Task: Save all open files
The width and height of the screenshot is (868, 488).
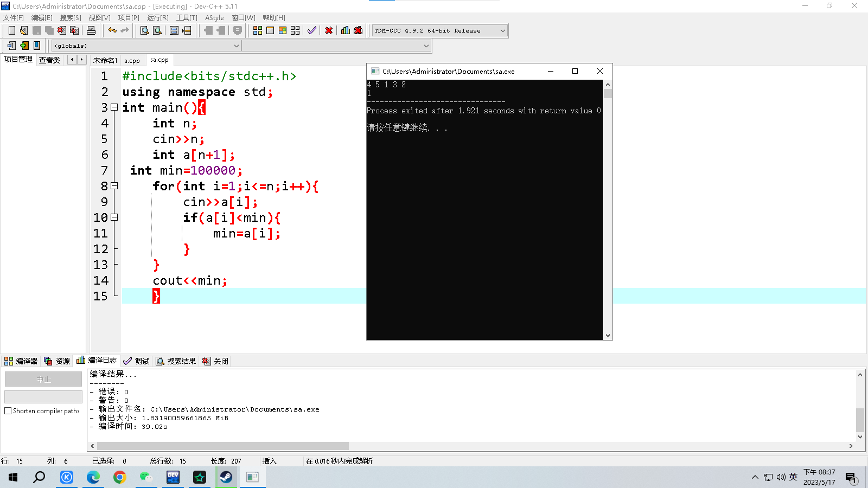Action: click(x=49, y=30)
